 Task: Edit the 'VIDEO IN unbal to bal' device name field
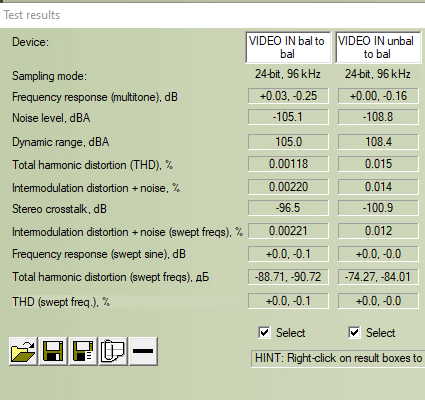tap(378, 47)
